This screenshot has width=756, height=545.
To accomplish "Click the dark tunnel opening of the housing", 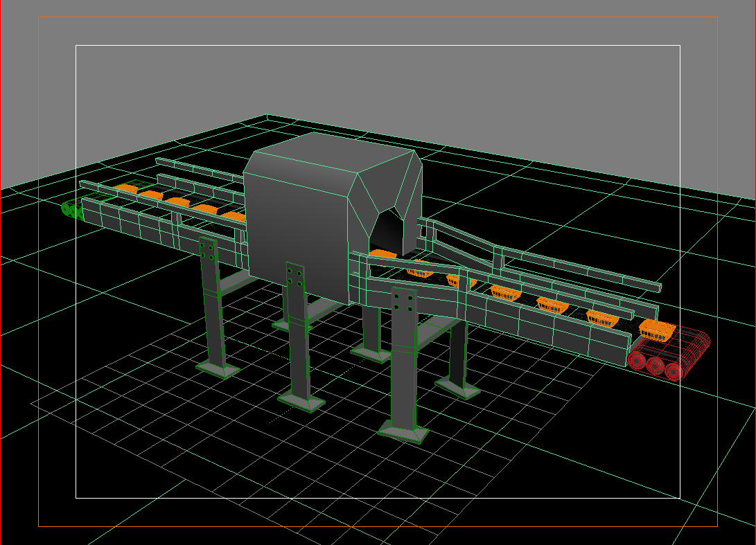I will [x=388, y=233].
